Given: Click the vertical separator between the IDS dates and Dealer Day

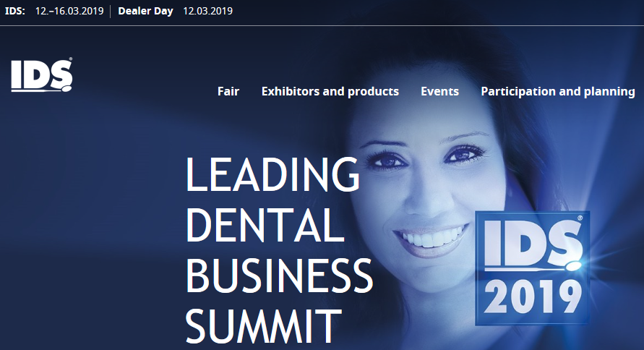Looking at the screenshot, I should coord(111,11).
